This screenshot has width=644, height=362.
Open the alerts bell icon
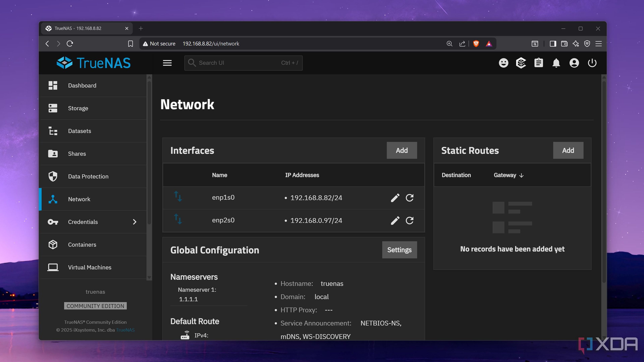coord(556,63)
